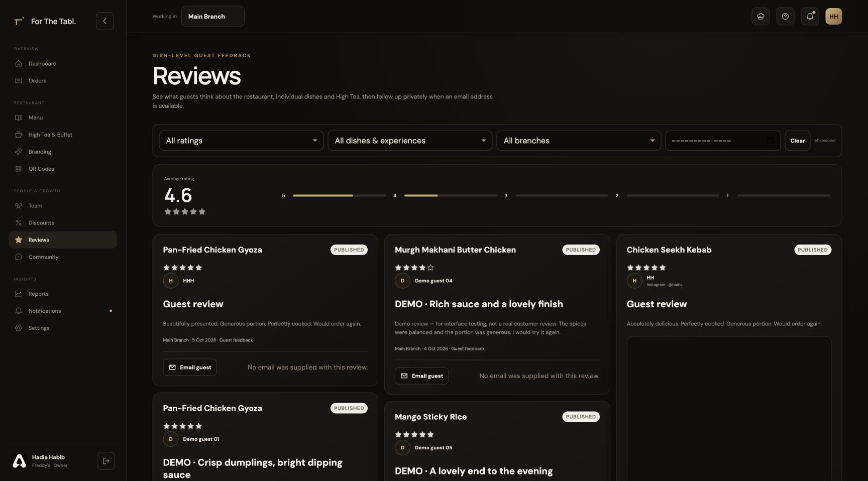
Task: Click the PUBLISHED badge on Mango Sticky Rice
Action: tap(581, 417)
